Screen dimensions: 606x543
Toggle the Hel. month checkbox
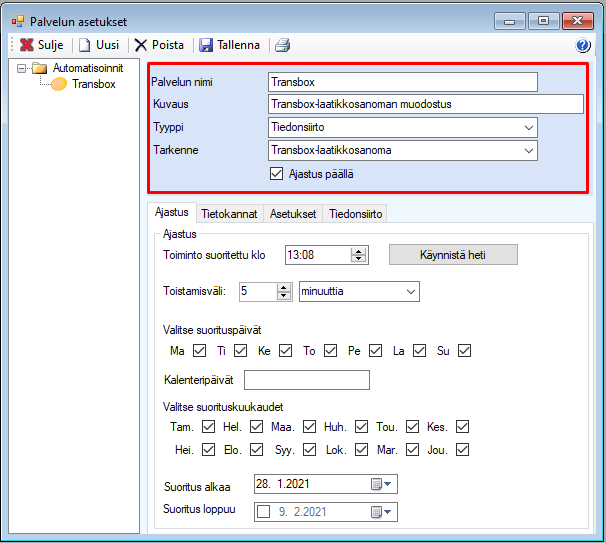point(256,427)
